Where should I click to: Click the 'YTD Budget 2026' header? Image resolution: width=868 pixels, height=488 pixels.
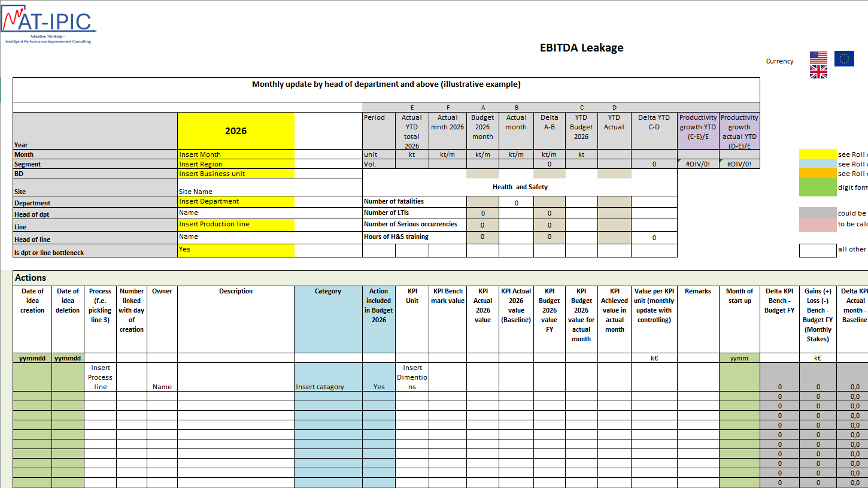point(581,131)
